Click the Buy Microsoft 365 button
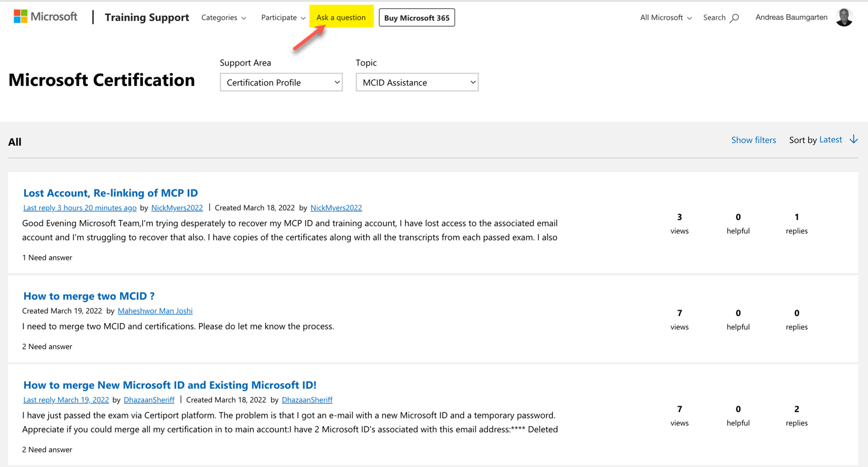868x467 pixels. click(x=416, y=18)
